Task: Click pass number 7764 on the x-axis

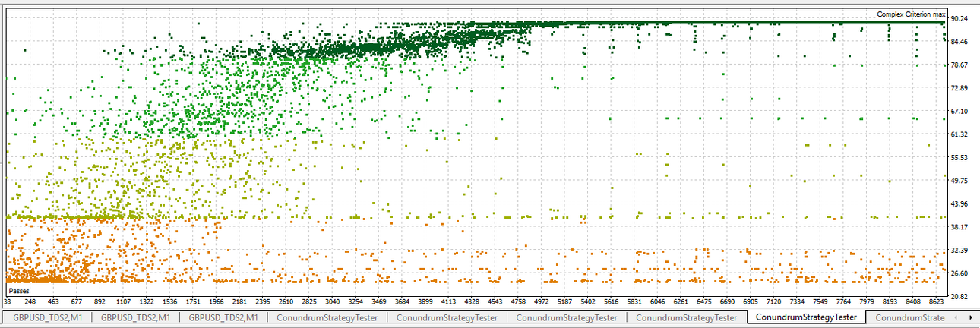Action: (845, 302)
